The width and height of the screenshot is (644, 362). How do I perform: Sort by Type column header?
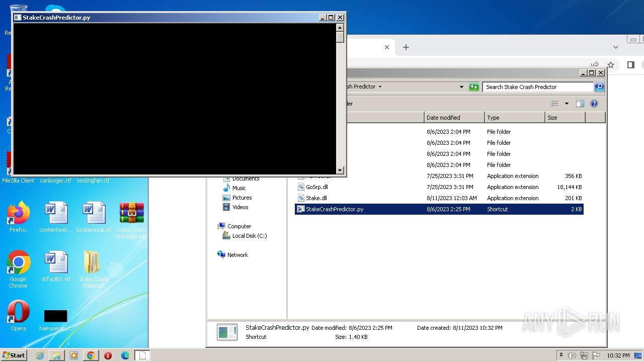(515, 118)
